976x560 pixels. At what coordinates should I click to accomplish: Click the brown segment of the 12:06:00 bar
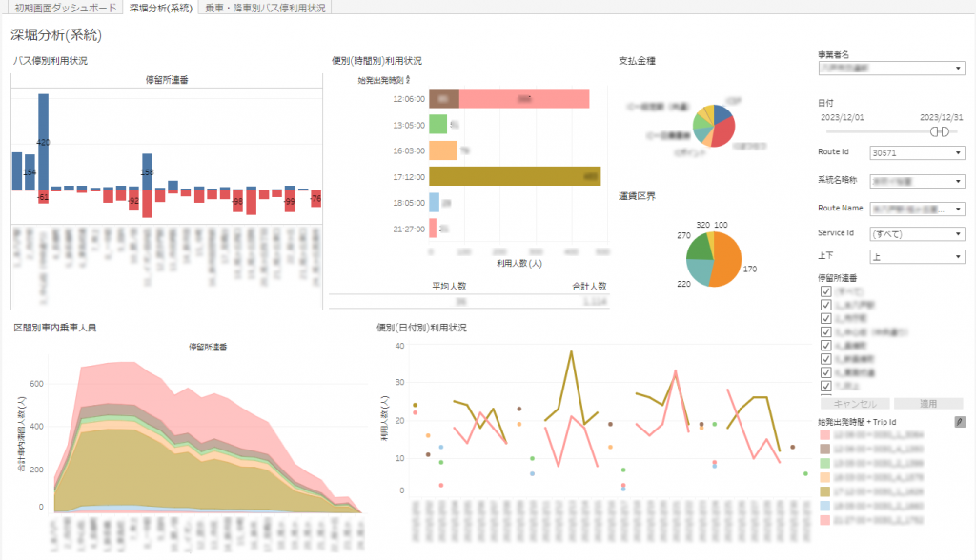(x=444, y=98)
